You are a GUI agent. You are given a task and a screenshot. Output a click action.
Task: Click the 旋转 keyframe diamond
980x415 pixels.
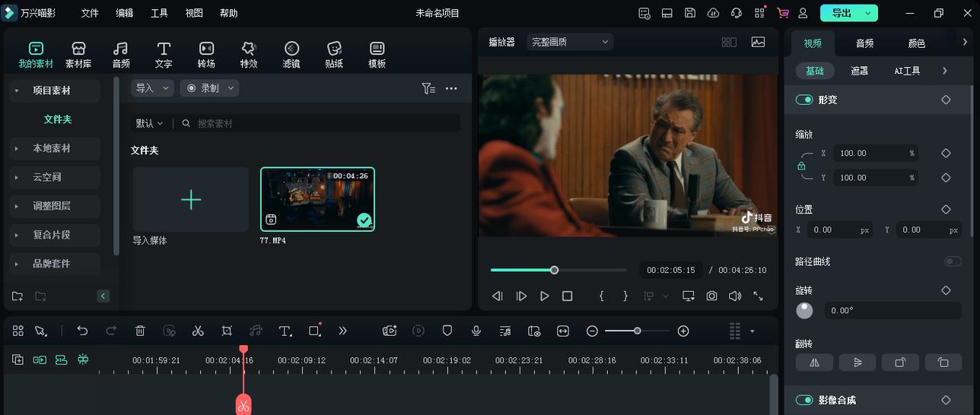pos(946,290)
